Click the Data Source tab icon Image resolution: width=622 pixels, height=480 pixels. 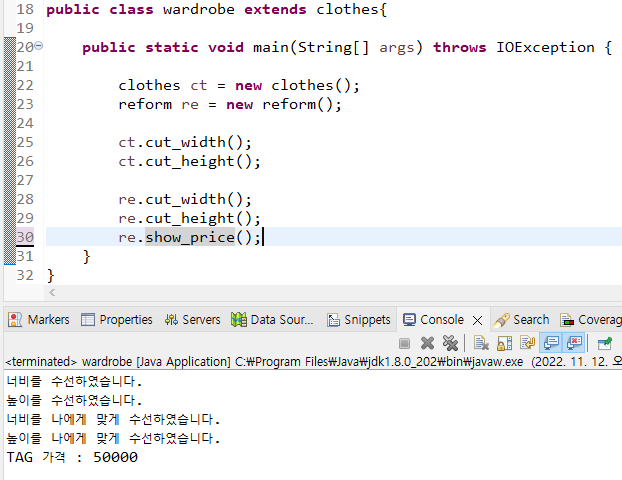pyautogui.click(x=239, y=320)
